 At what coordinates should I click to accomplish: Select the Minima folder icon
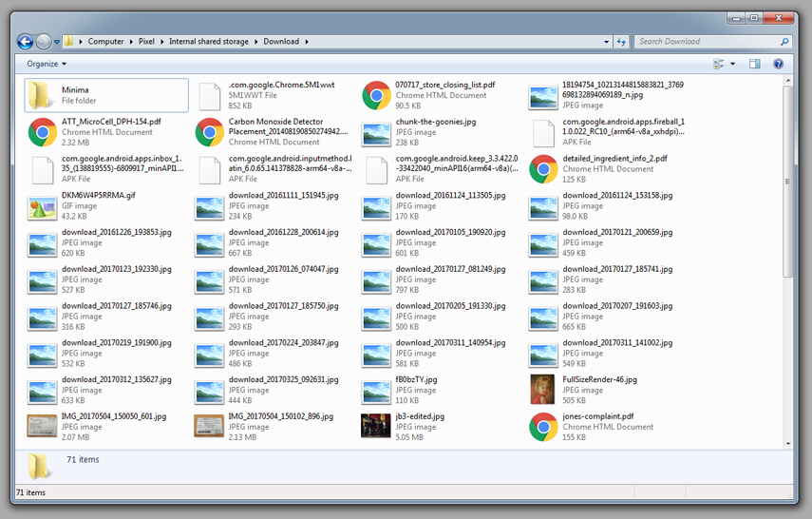(42, 95)
